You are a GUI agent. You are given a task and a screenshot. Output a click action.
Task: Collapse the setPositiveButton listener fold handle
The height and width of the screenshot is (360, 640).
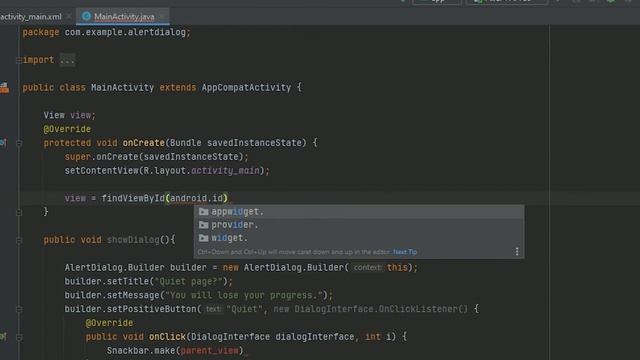(x=19, y=309)
